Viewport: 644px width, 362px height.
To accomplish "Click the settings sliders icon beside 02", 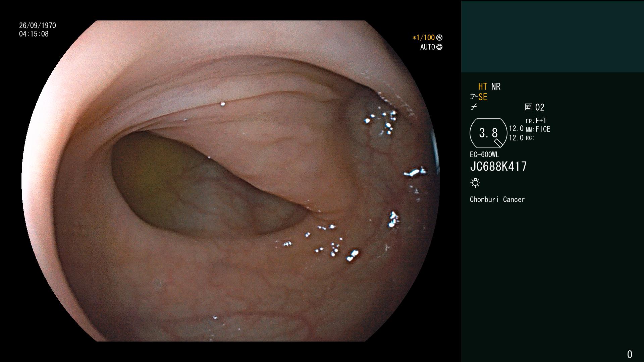I will pos(529,107).
